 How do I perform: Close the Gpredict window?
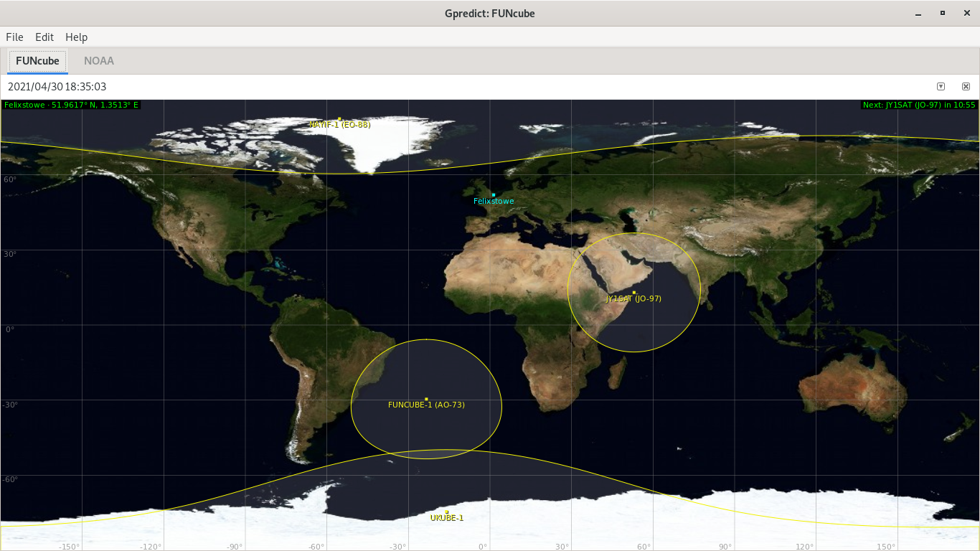(x=966, y=14)
